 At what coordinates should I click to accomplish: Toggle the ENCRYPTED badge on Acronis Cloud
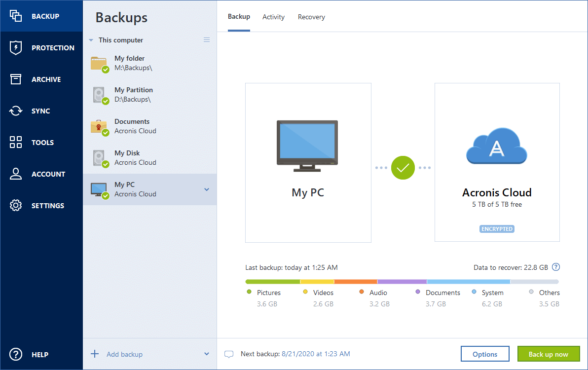497,228
